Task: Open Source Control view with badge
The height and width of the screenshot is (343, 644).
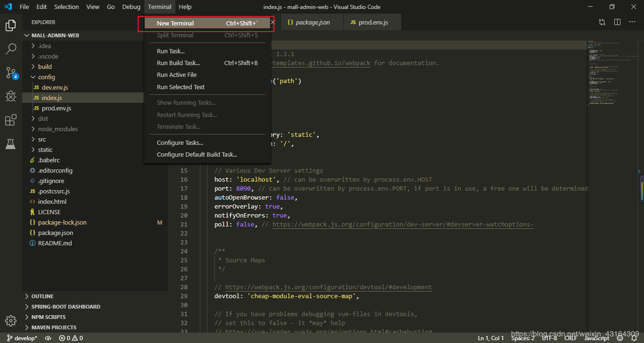Action: click(x=11, y=73)
